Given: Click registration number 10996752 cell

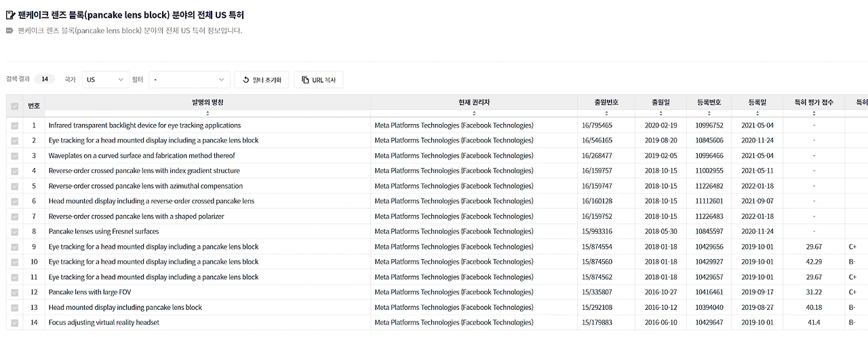Looking at the screenshot, I should tap(709, 125).
